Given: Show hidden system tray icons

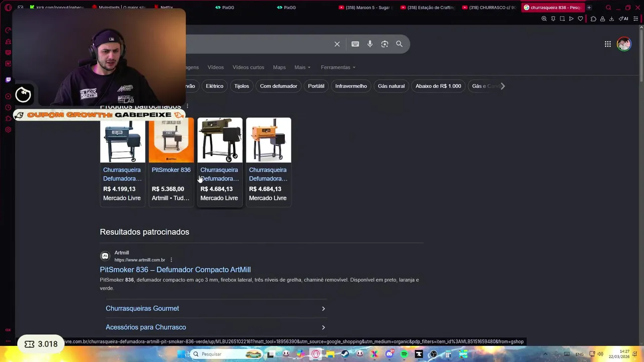Looking at the screenshot, I should [x=545, y=354].
